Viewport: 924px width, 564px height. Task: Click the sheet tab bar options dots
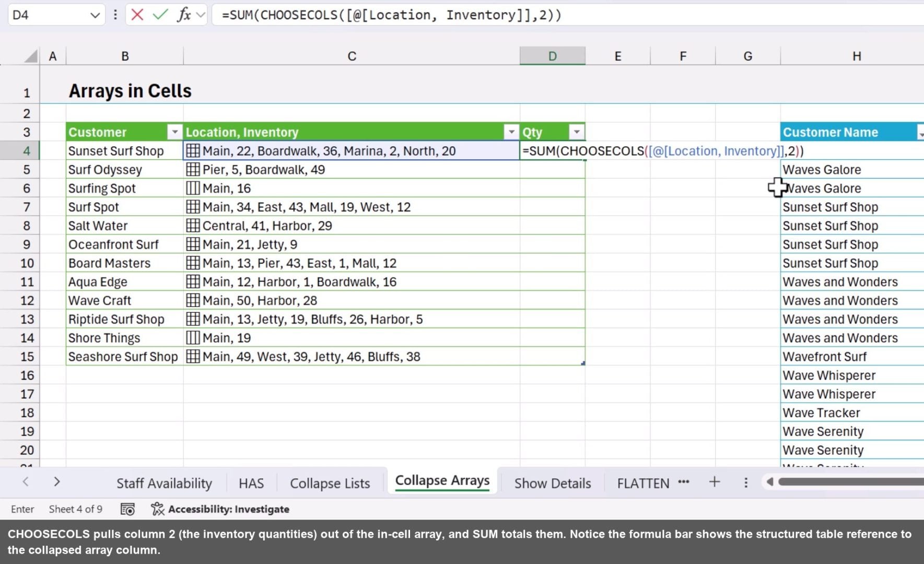746,483
